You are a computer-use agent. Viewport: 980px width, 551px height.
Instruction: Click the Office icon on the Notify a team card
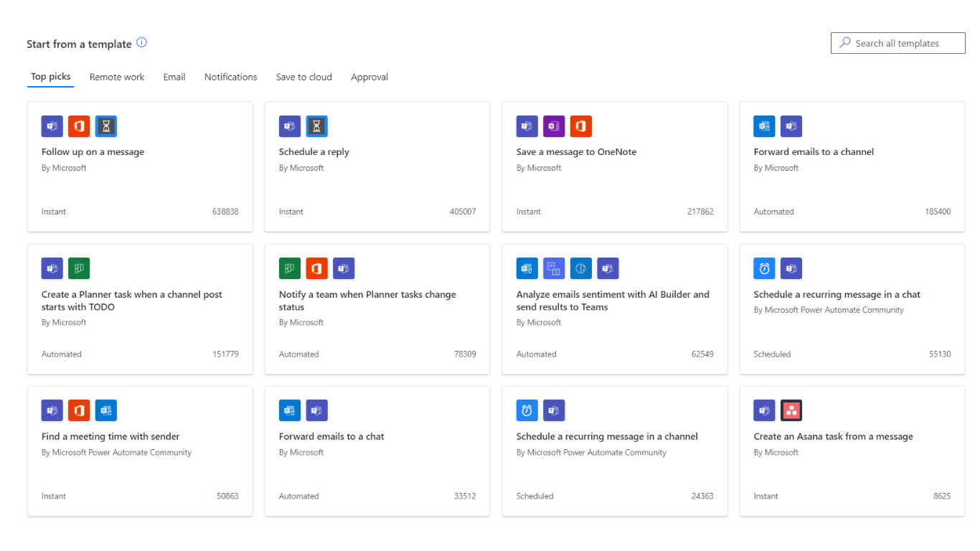click(x=316, y=268)
